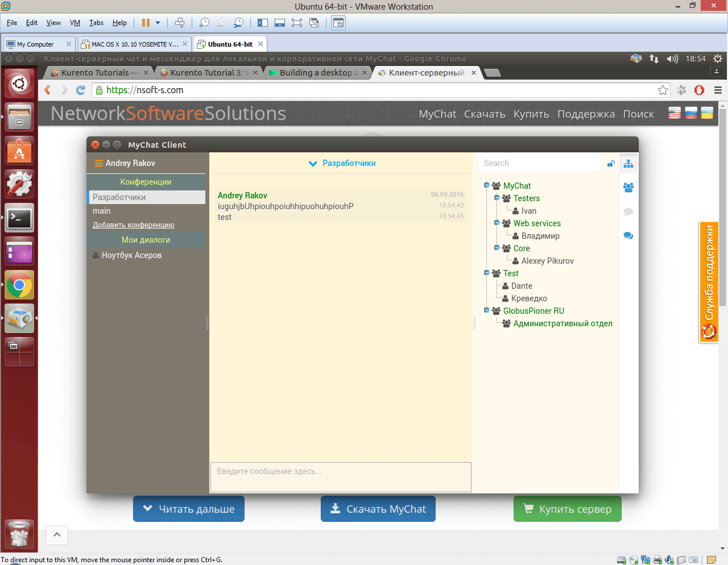Select user Alexey Pikurov in tree
The height and width of the screenshot is (565, 728).
(547, 261)
